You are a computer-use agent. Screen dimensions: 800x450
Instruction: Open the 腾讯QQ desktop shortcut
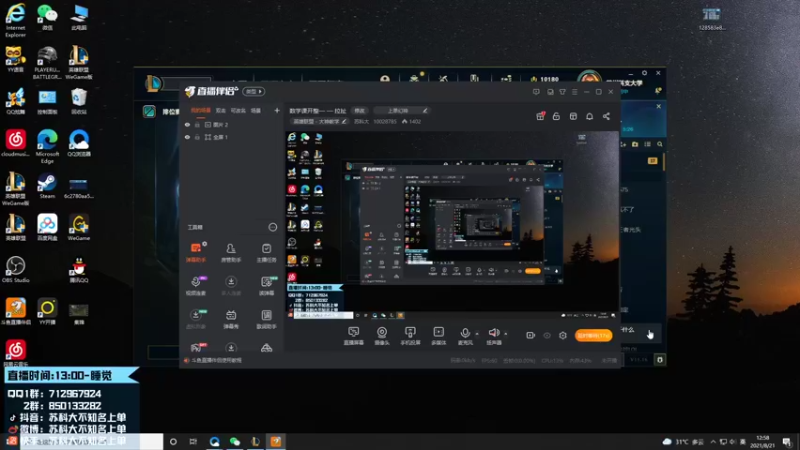79,269
